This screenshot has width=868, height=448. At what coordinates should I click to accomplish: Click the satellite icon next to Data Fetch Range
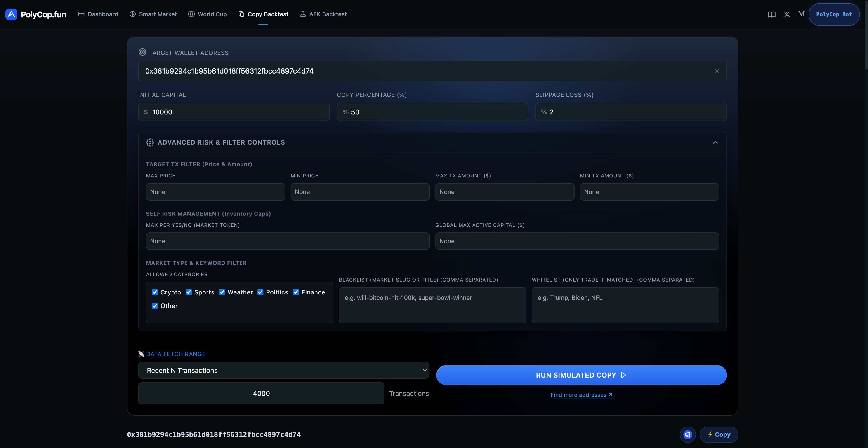[x=141, y=354]
